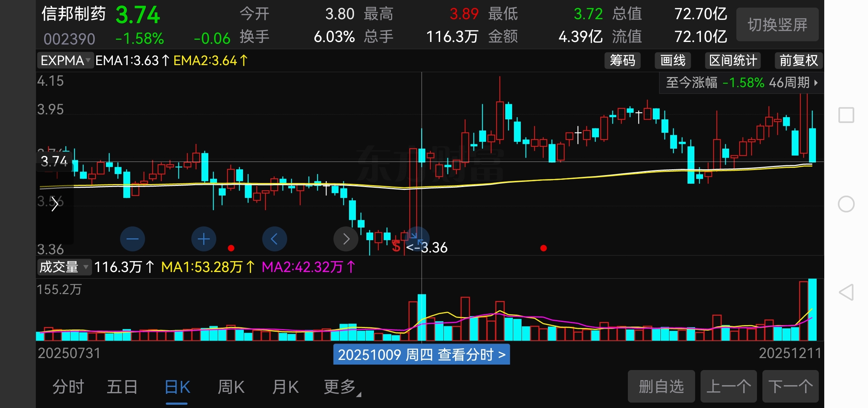Pan chart right with gray arrow

pyautogui.click(x=346, y=239)
